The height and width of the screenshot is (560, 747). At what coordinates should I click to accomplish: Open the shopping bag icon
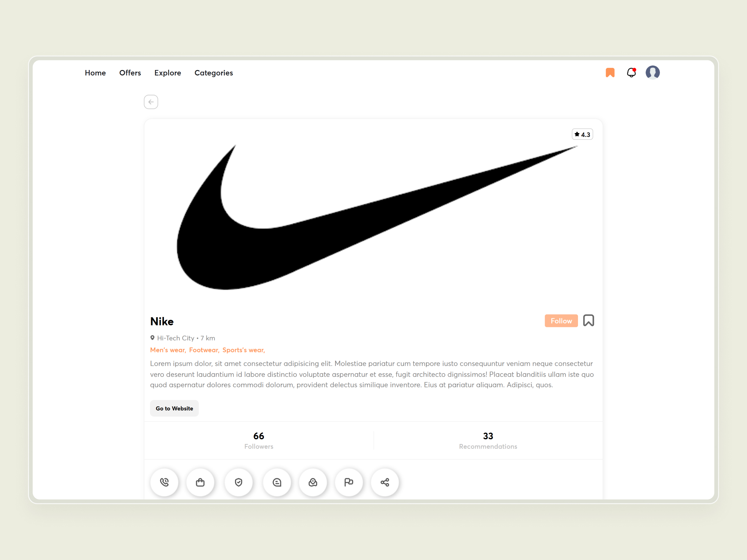(x=200, y=482)
